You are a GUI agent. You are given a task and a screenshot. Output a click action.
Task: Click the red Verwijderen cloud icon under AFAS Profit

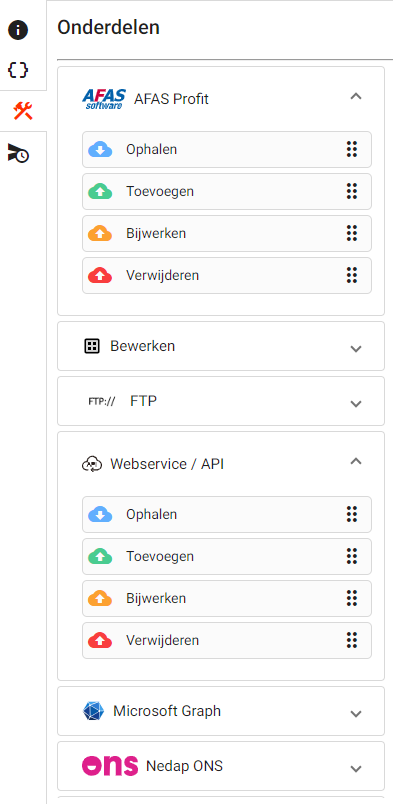coord(100,276)
